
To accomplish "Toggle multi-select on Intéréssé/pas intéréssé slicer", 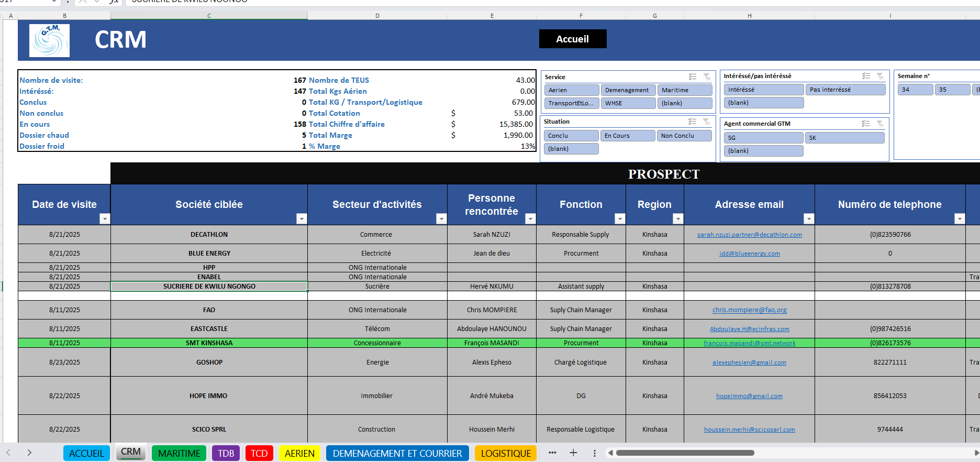I will 866,76.
